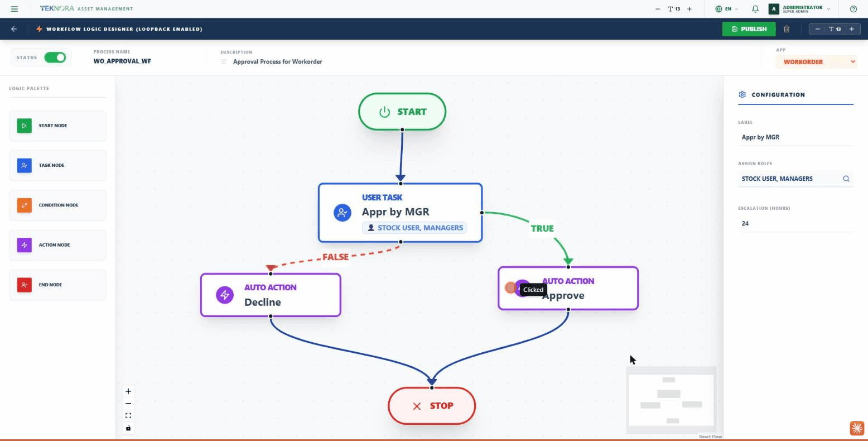Click the FALSE edge label

[x=335, y=257]
